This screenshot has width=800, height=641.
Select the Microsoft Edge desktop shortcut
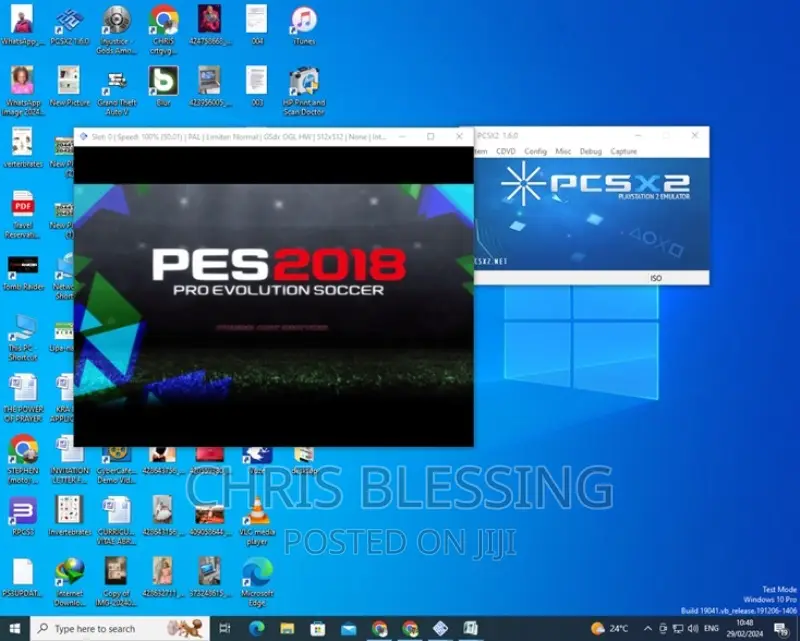257,581
